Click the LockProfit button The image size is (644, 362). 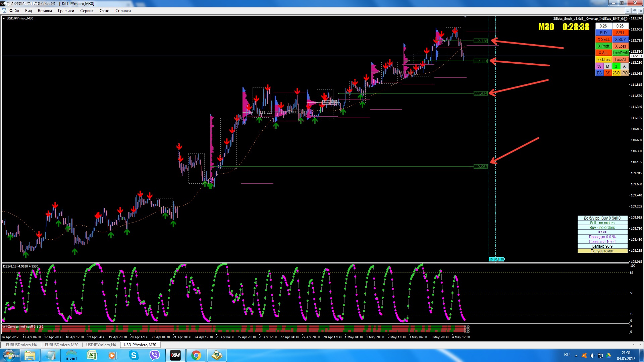(620, 53)
